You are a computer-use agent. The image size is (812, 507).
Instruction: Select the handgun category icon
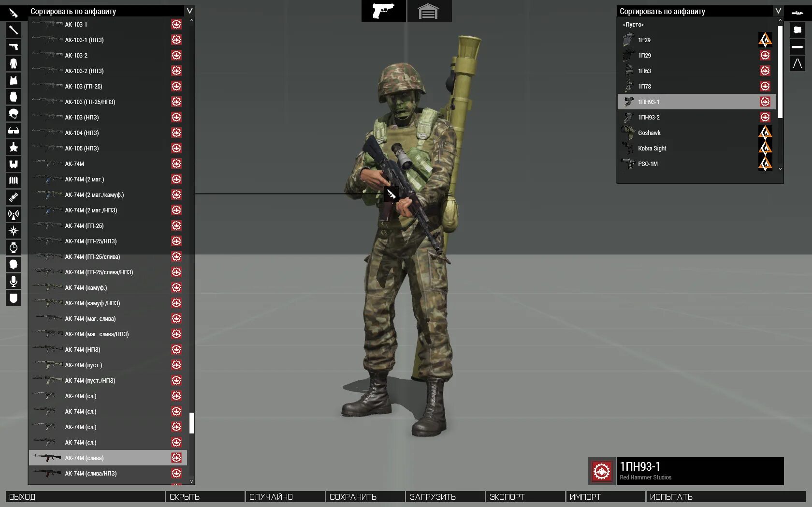(x=14, y=46)
